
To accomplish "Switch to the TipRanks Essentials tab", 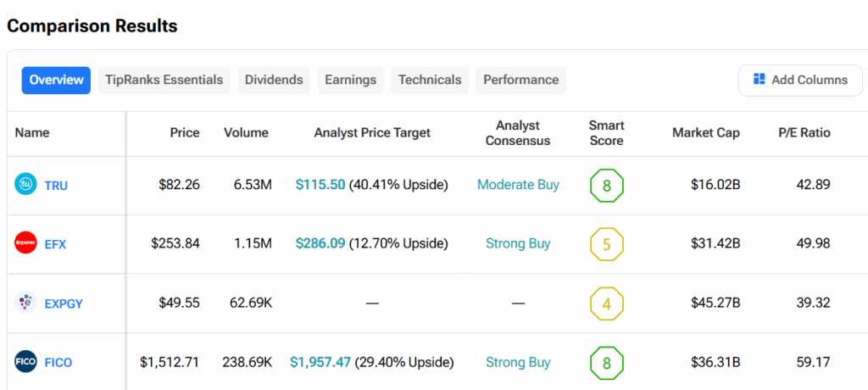I will (x=164, y=80).
